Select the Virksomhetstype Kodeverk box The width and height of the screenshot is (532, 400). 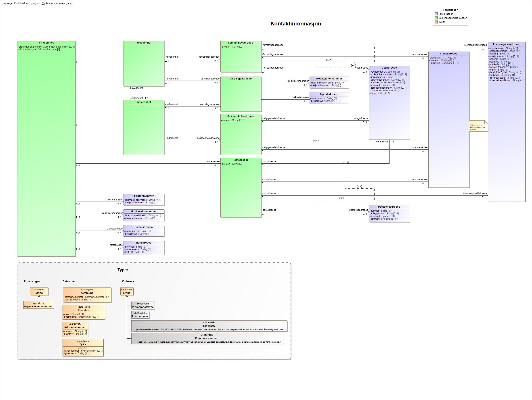point(143,306)
